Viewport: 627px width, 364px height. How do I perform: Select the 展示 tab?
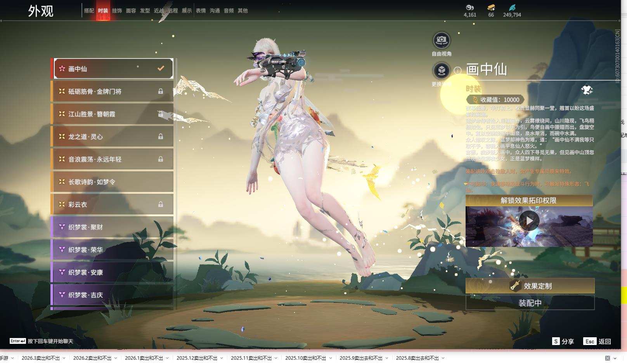pyautogui.click(x=187, y=11)
